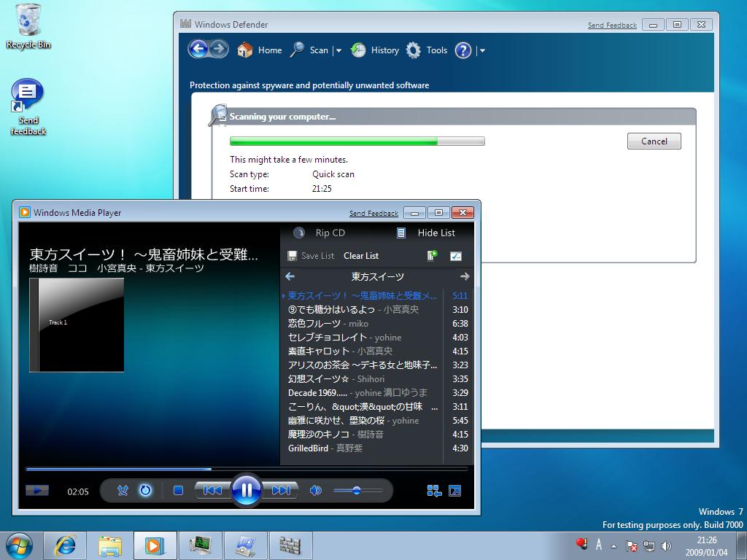Toggle repeat in Media Player
Screen dimensions: 747x560
145,491
